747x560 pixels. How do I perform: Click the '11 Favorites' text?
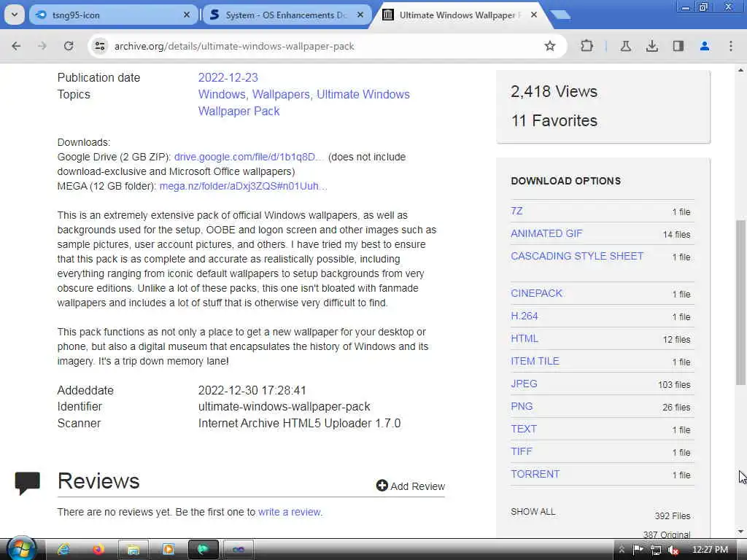[x=554, y=120]
